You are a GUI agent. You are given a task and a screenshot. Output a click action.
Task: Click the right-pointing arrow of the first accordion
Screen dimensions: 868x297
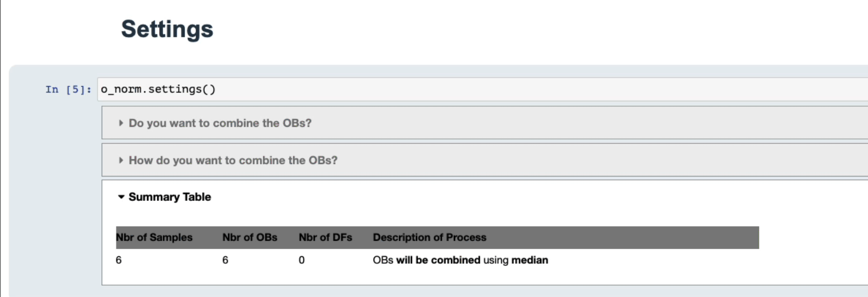[121, 122]
